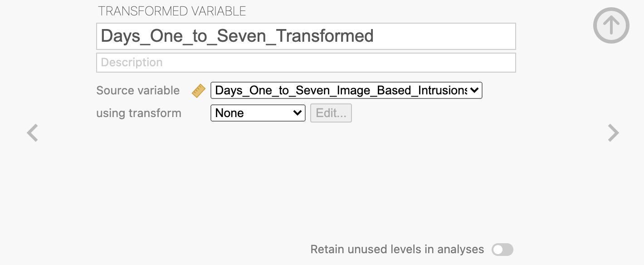Select the Days_One_to_Seven_Image_Based_Intrusions source text
This screenshot has width=644, height=265.
[341, 90]
